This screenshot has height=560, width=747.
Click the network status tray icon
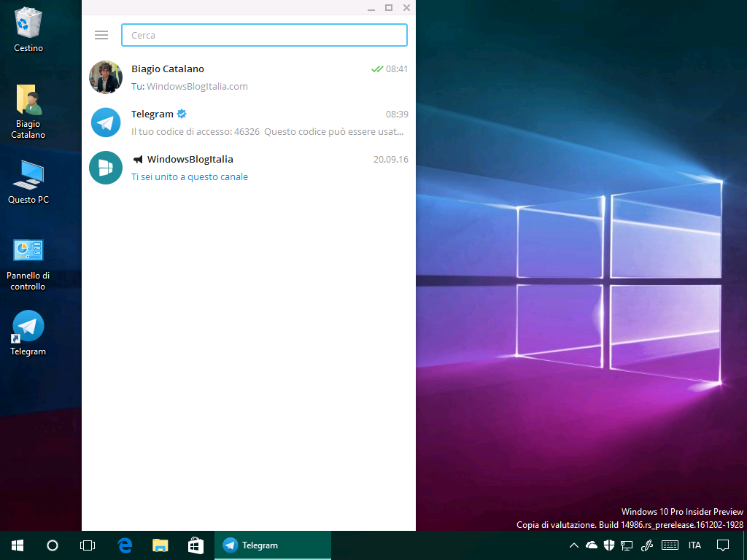click(627, 545)
